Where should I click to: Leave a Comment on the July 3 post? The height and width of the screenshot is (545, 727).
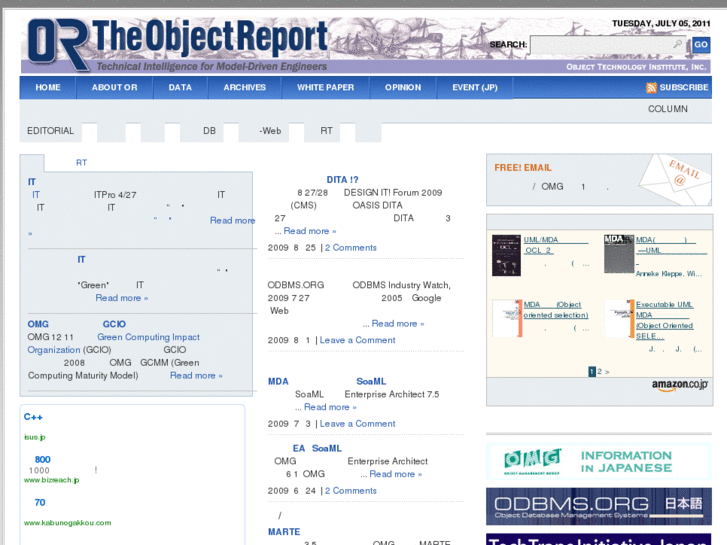coord(357,424)
